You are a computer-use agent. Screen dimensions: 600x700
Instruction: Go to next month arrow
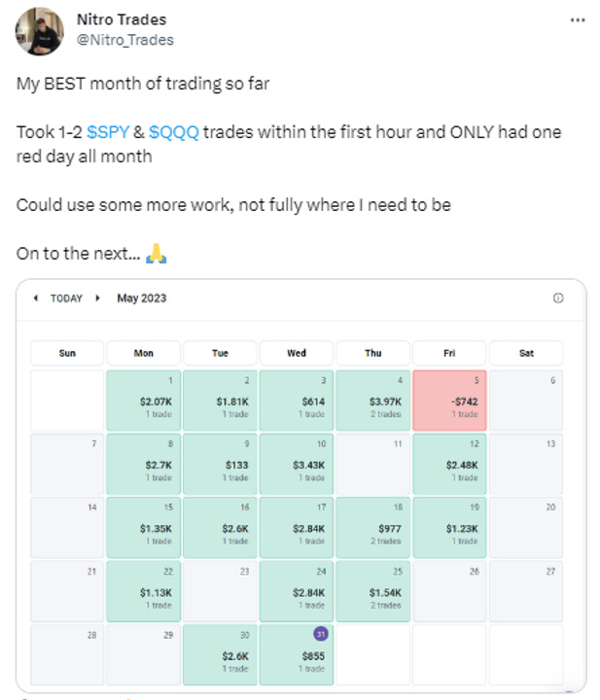(97, 297)
